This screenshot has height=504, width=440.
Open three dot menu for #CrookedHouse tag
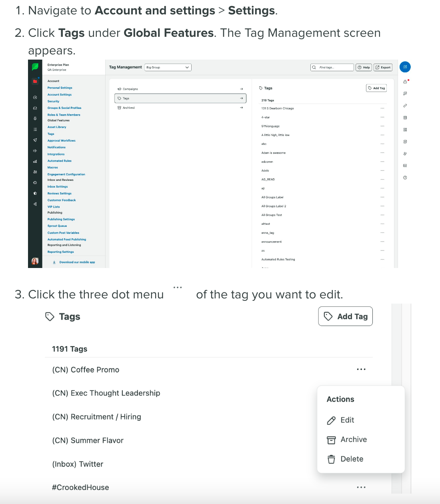(361, 487)
